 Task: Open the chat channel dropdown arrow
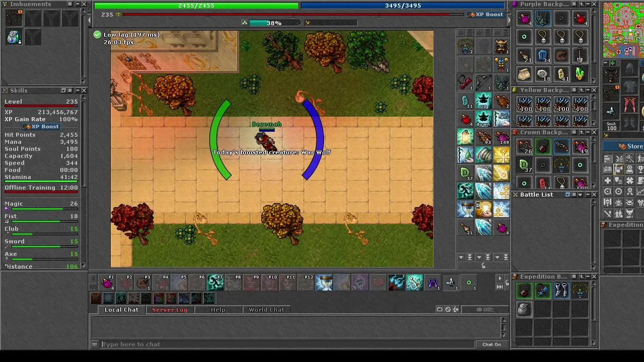tap(95, 344)
